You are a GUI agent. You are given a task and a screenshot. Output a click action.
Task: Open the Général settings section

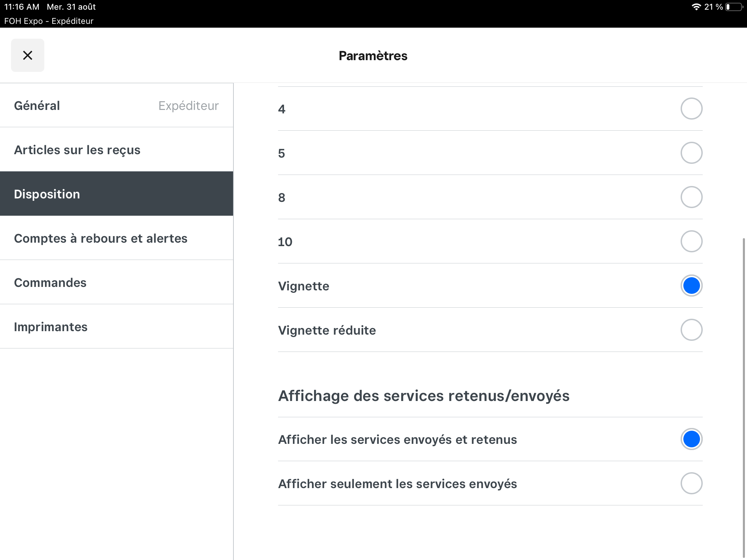point(117,105)
